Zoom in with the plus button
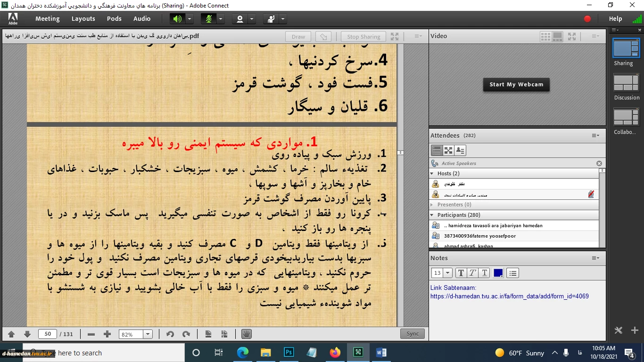Viewport: 644px width, 362px height. pyautogui.click(x=107, y=334)
